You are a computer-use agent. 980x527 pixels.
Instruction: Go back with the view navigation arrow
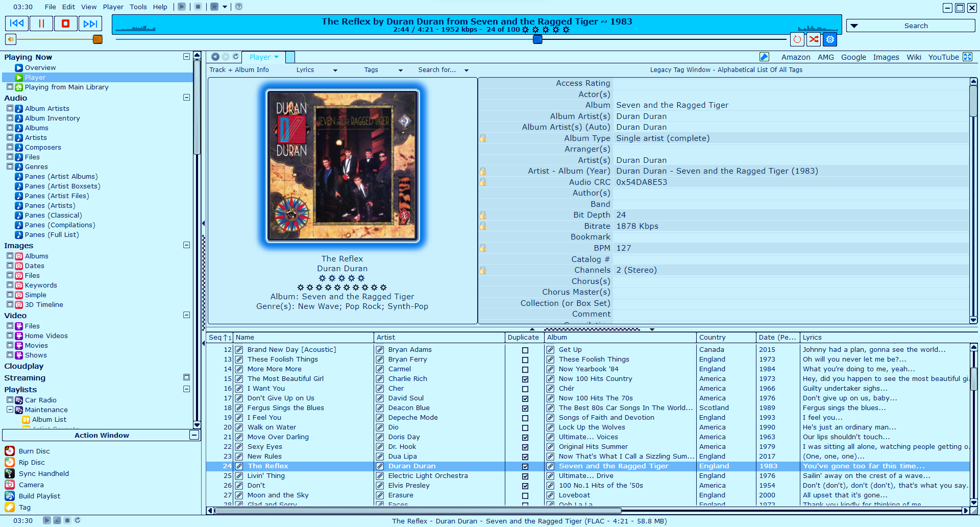tap(215, 57)
